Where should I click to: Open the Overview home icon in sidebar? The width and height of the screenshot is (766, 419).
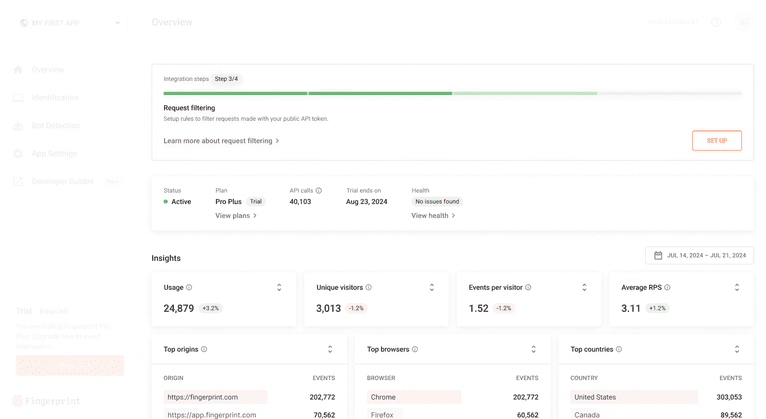click(18, 70)
